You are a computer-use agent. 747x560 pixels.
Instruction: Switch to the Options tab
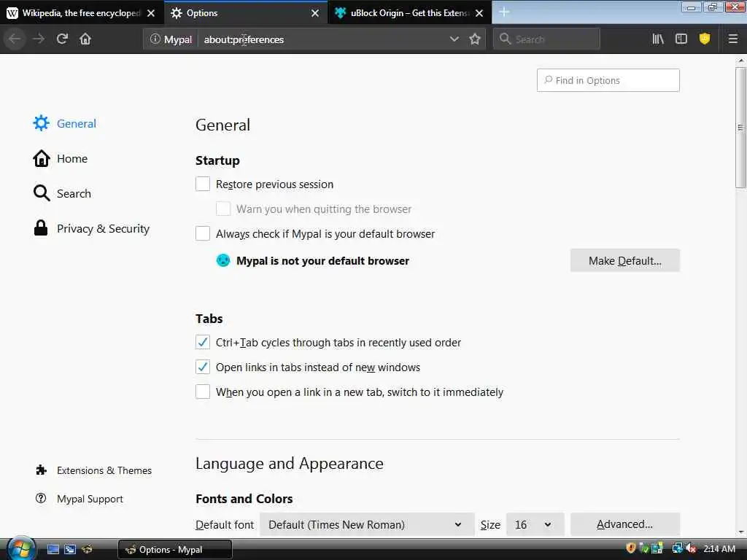tap(245, 13)
